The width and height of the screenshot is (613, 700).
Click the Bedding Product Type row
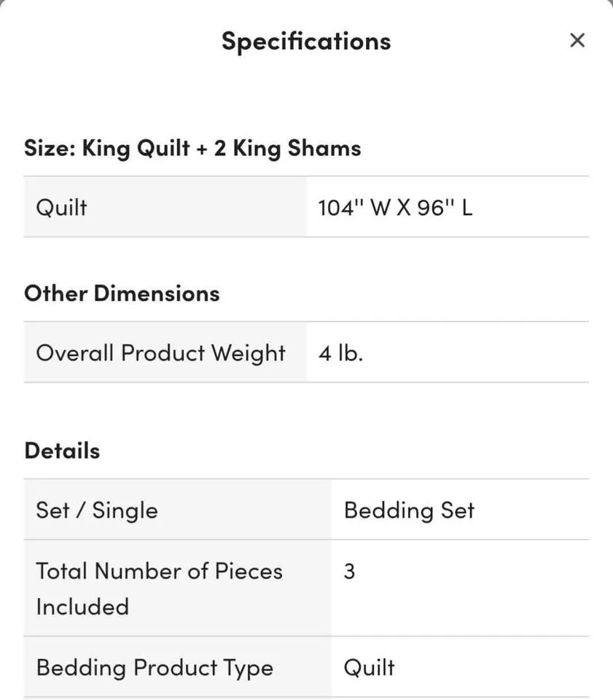click(x=306, y=666)
